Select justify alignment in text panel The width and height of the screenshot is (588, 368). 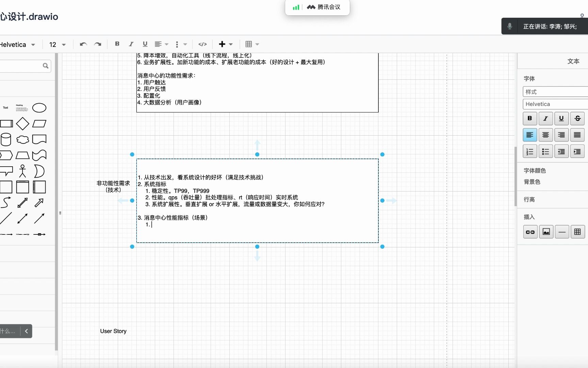pyautogui.click(x=577, y=135)
